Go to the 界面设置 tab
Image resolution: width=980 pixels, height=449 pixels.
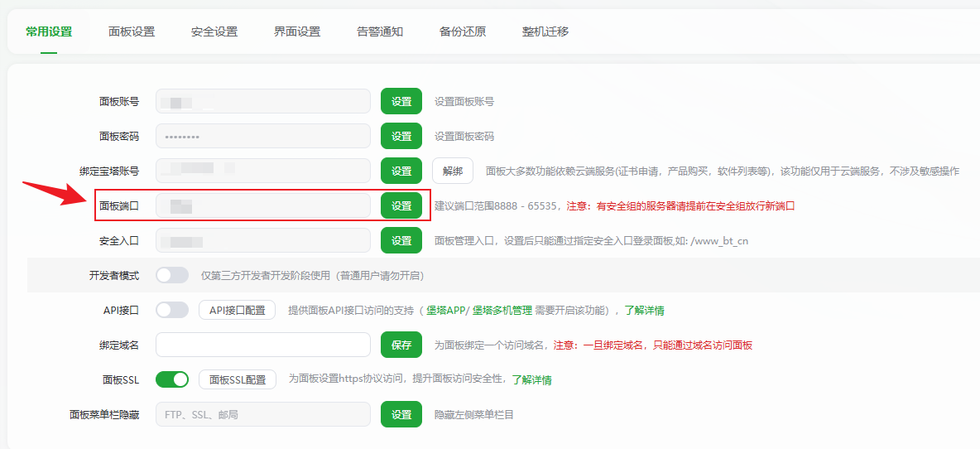click(297, 31)
